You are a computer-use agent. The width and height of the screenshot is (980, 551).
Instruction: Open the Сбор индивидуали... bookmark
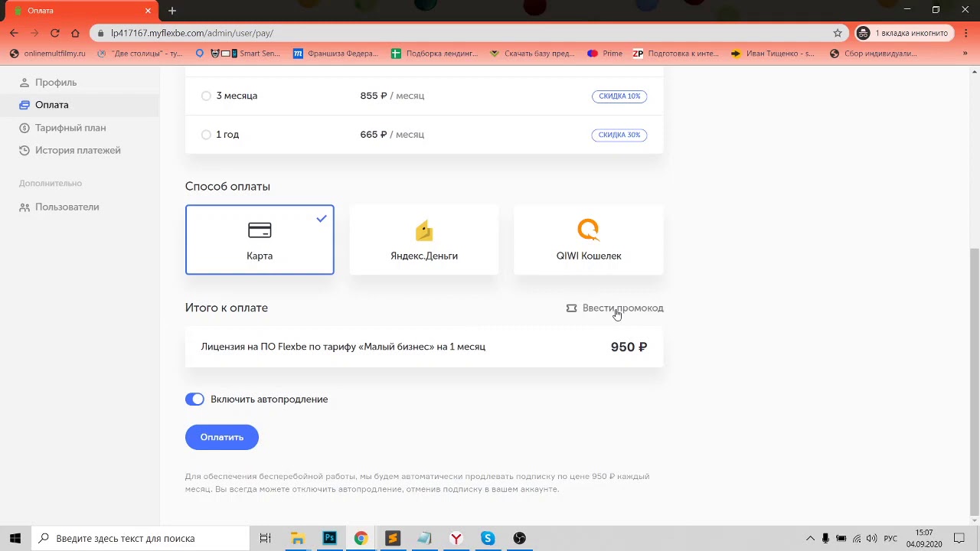tap(873, 54)
